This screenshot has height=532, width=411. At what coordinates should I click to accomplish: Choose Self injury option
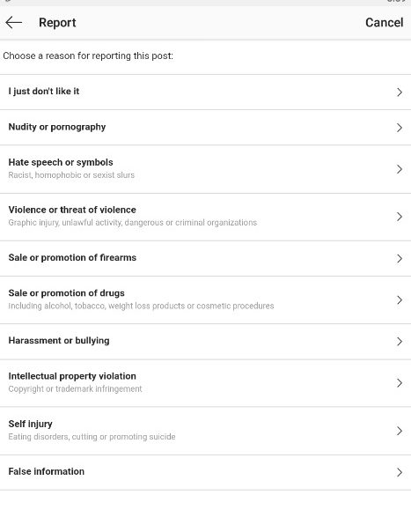[206, 431]
